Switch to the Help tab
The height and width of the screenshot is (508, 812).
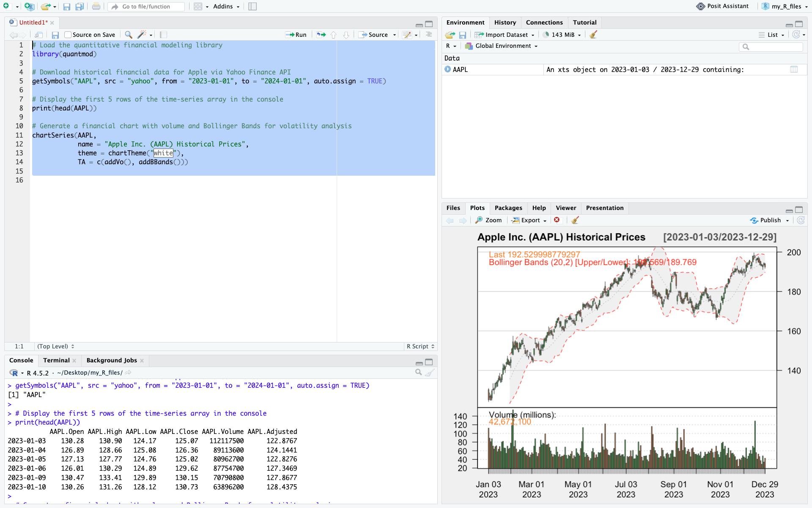539,208
